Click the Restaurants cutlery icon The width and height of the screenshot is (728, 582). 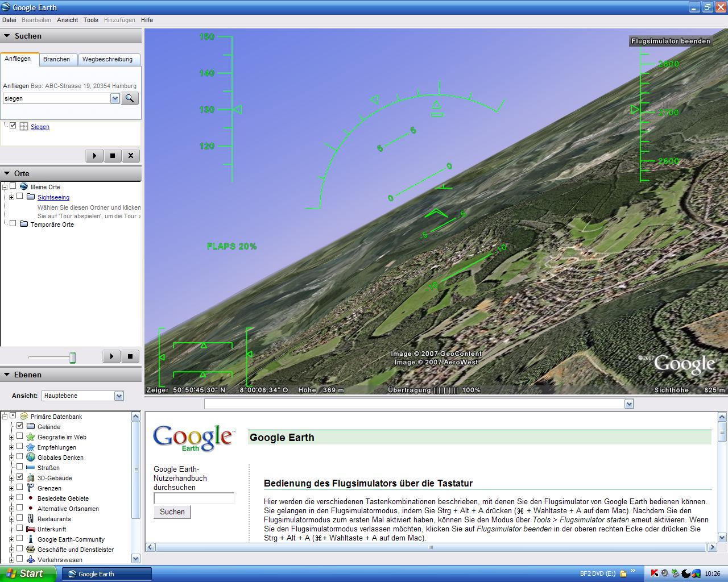click(31, 518)
